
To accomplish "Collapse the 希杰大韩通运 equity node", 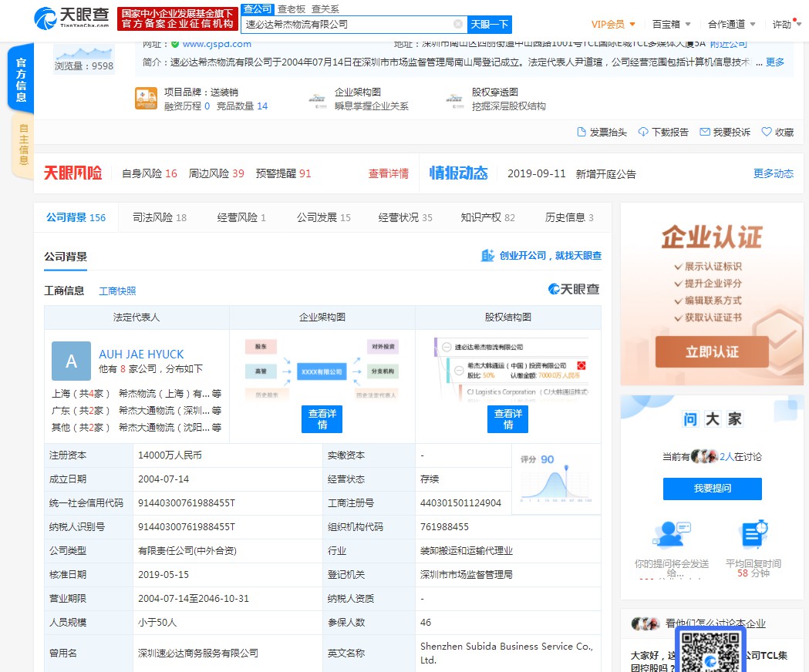I will pyautogui.click(x=459, y=370).
